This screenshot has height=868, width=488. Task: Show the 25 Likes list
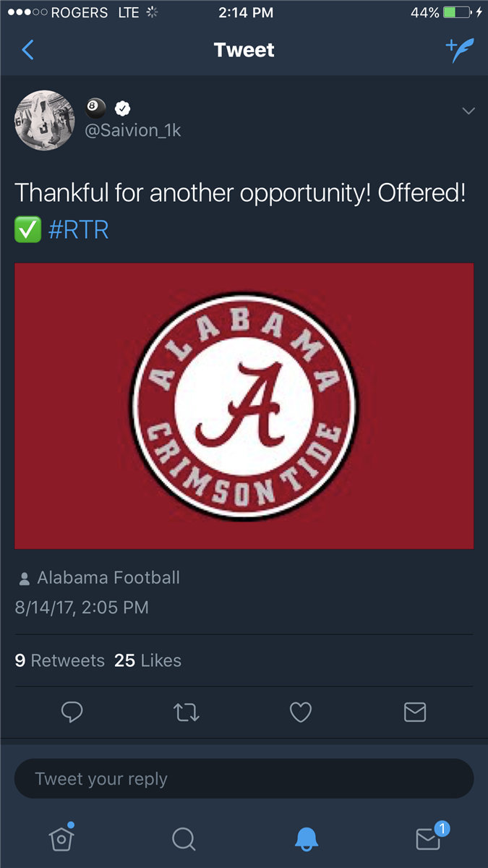click(147, 660)
